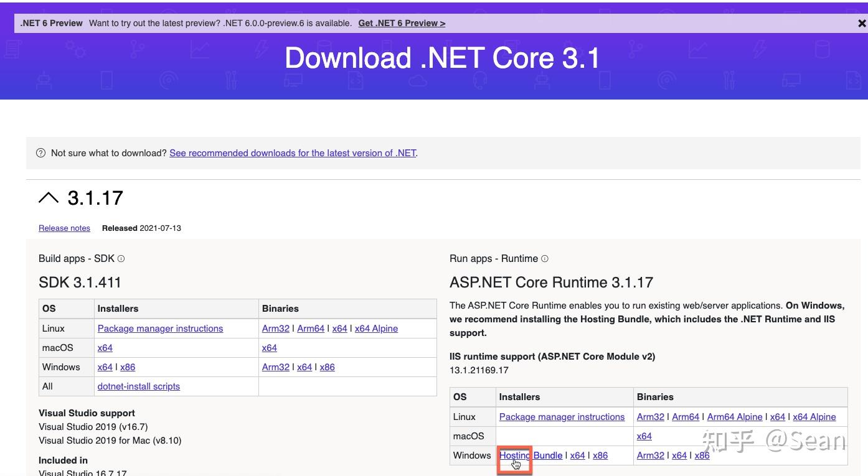Download Runtime Linux x64 binary

[x=778, y=417]
